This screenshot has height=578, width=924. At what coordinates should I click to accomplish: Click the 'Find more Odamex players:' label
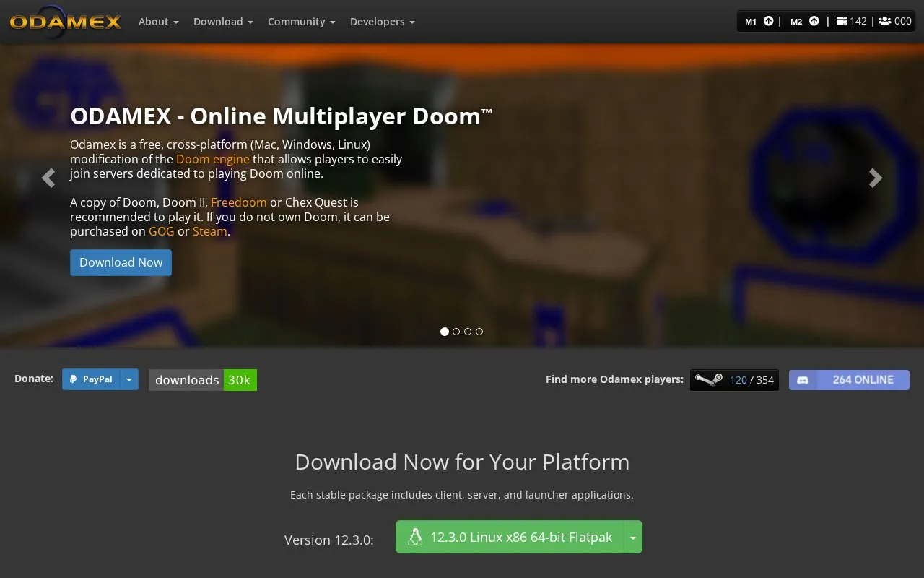tap(614, 379)
